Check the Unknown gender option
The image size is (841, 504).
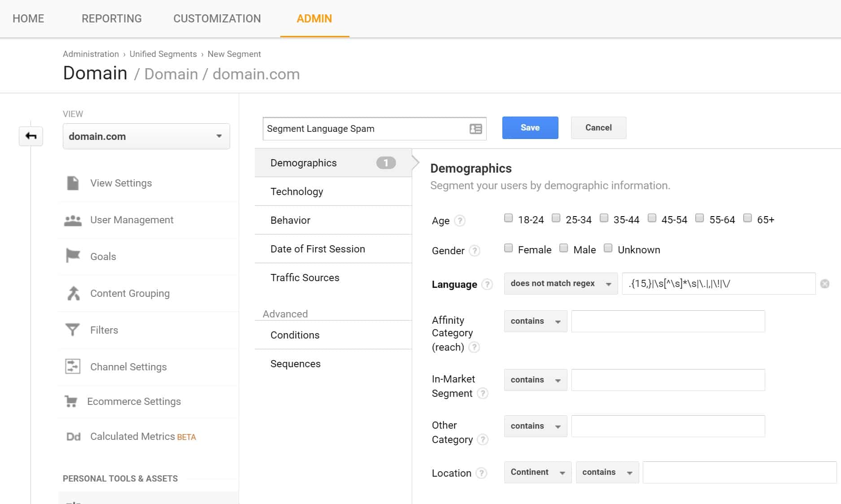[x=608, y=248]
